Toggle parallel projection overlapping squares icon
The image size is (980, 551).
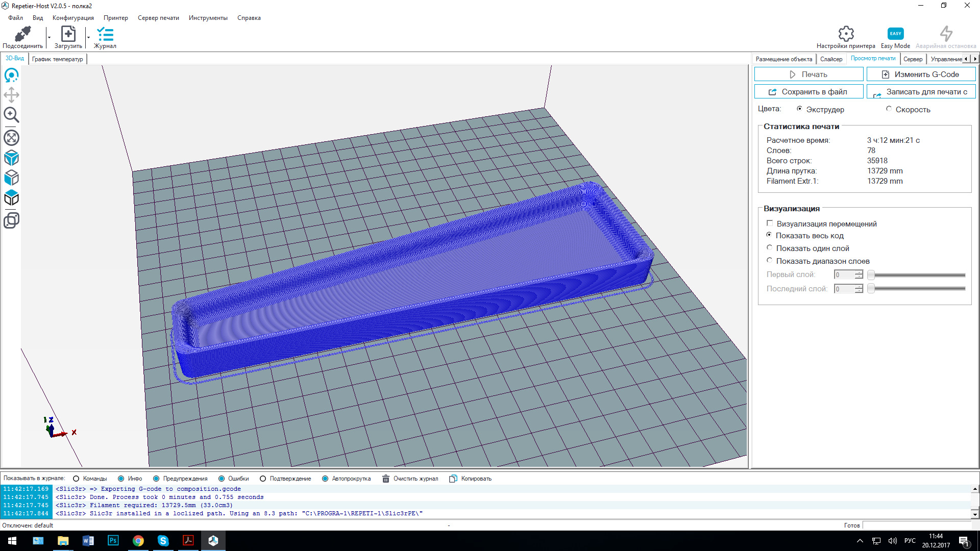(11, 220)
